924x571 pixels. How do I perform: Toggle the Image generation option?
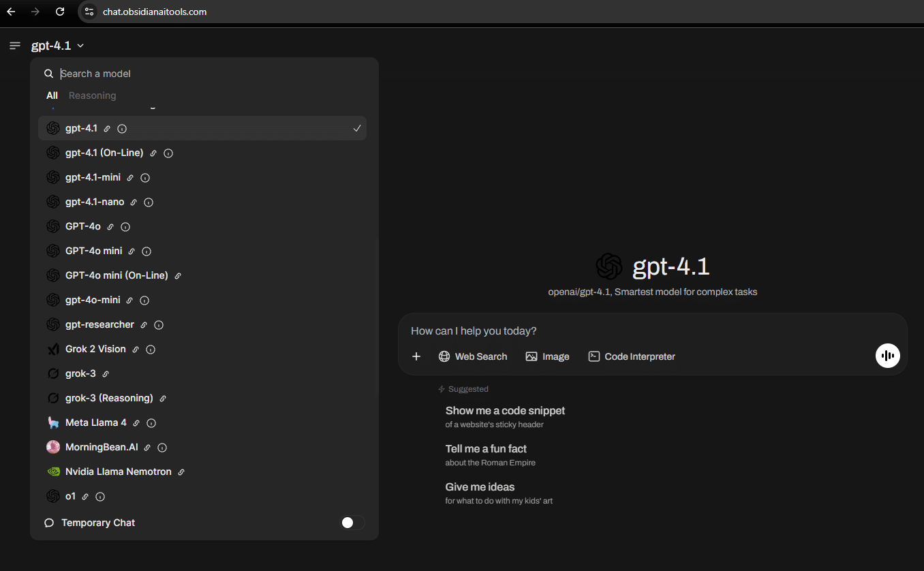547,356
